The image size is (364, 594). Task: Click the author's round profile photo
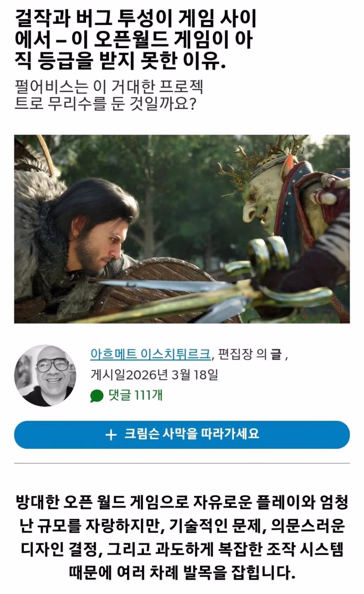click(x=45, y=375)
